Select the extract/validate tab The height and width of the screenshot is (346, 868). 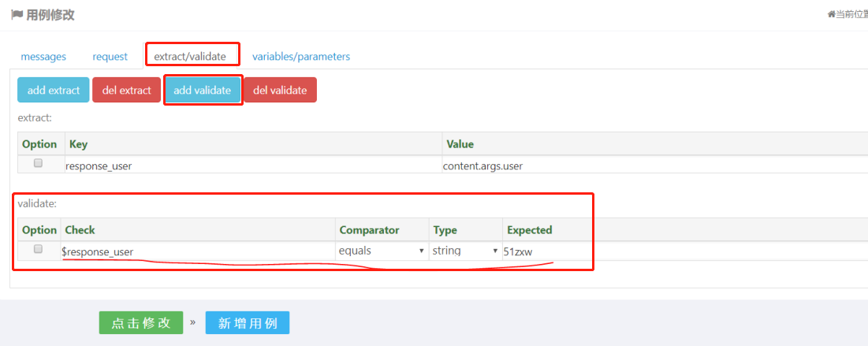tap(190, 57)
